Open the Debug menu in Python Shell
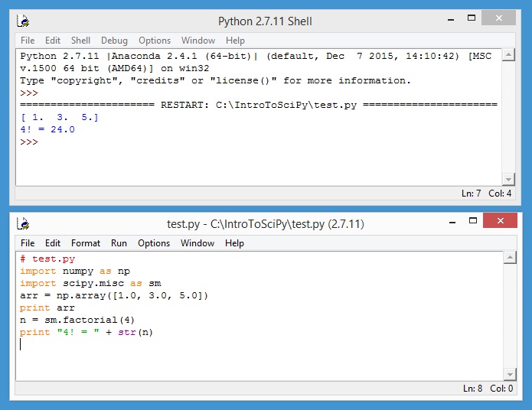The image size is (532, 410). click(114, 41)
